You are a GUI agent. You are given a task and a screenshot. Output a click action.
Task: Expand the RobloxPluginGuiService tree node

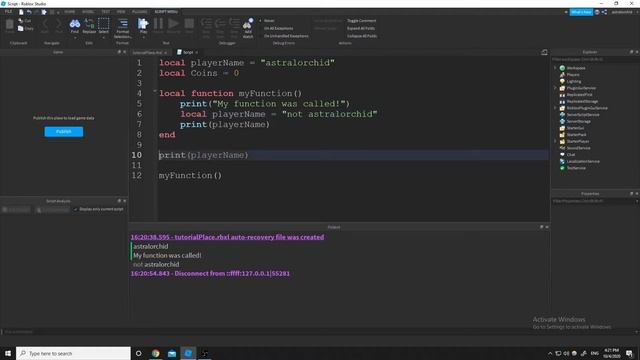[555, 108]
